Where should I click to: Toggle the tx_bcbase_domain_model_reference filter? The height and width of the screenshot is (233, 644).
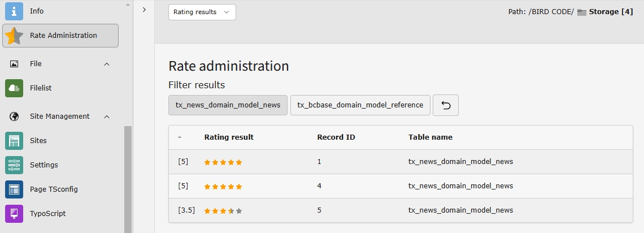click(x=360, y=105)
